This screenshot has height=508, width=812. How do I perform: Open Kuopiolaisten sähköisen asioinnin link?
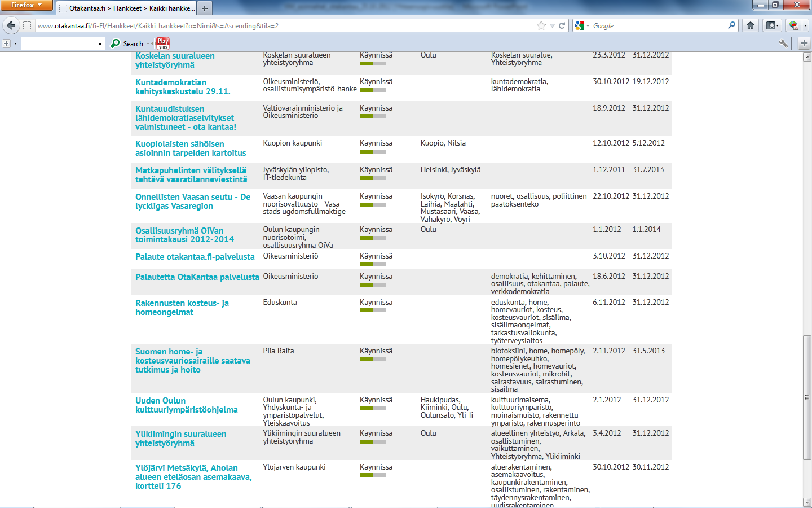click(191, 148)
